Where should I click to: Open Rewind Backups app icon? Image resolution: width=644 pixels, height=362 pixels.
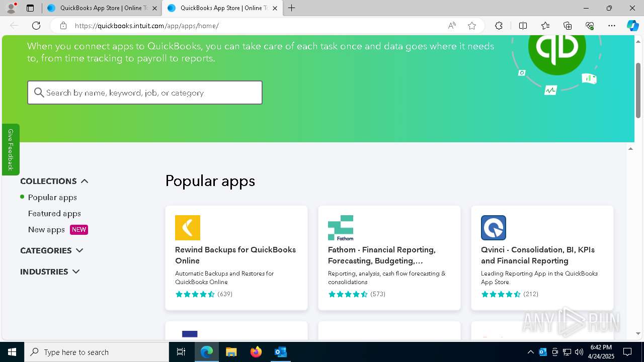(188, 228)
